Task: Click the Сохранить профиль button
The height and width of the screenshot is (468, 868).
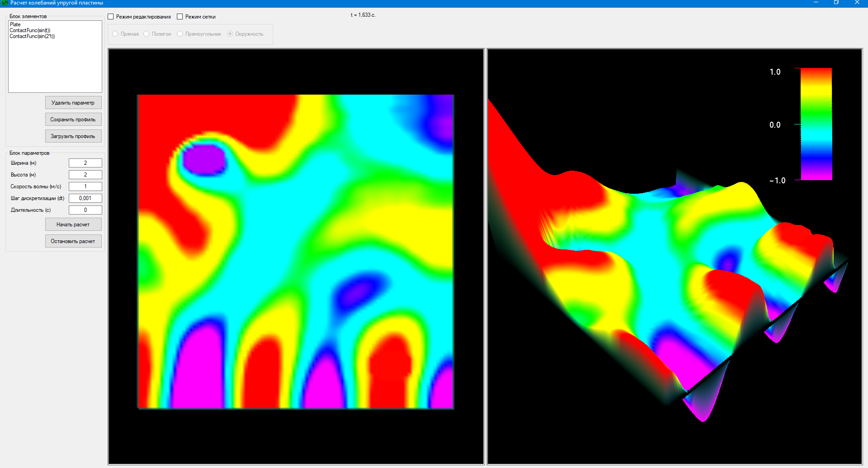Action: point(73,119)
